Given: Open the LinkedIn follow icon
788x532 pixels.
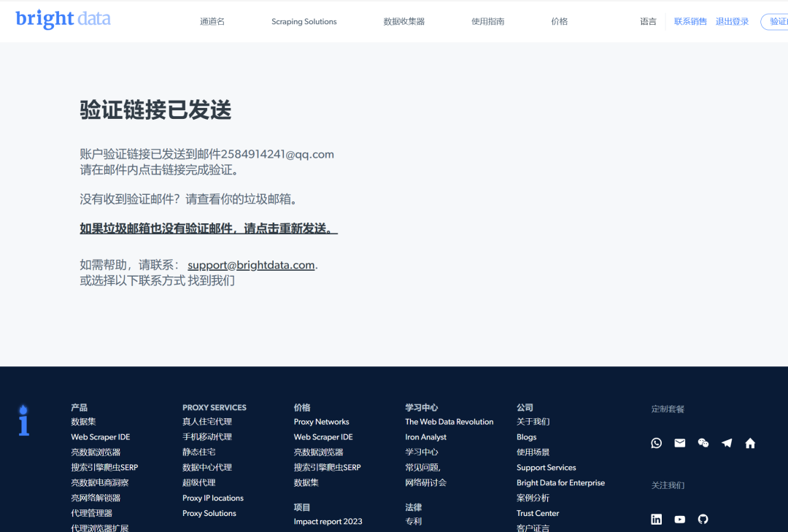Looking at the screenshot, I should 657,519.
